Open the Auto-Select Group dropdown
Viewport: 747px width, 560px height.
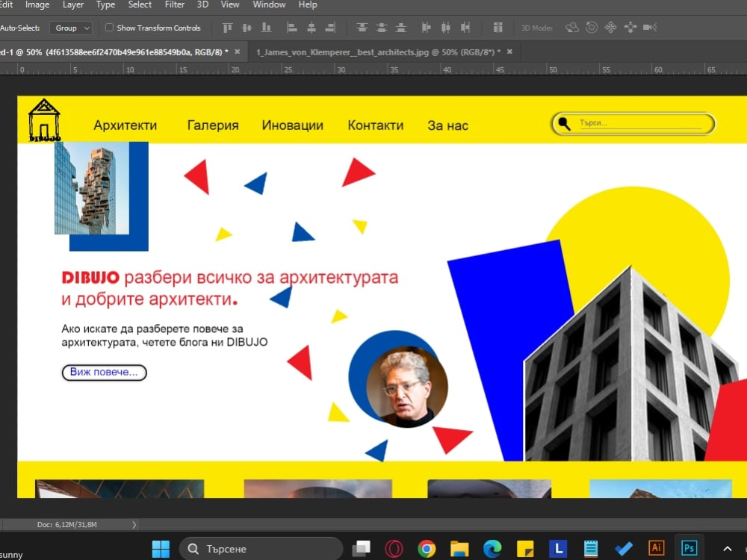[x=70, y=28]
